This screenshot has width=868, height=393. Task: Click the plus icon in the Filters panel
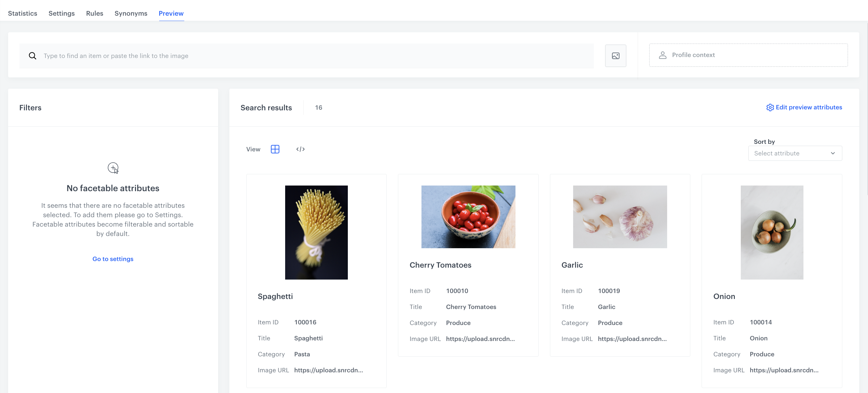[x=113, y=168]
